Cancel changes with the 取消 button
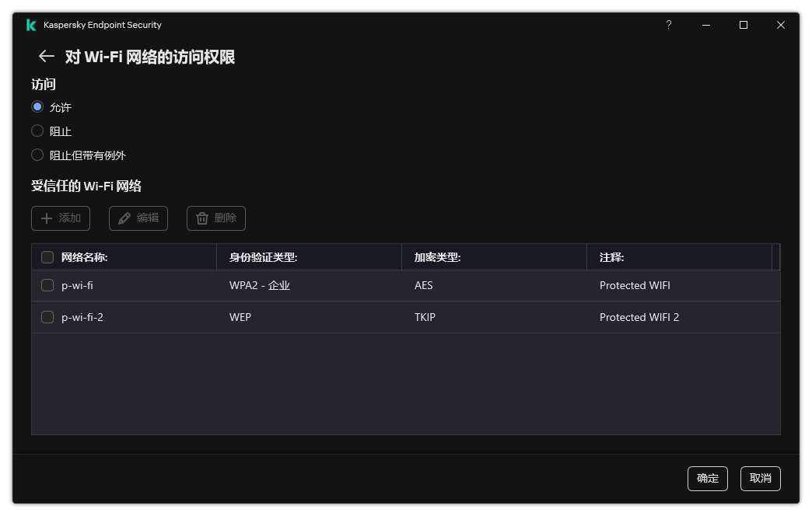The height and width of the screenshot is (516, 812). pyautogui.click(x=760, y=479)
